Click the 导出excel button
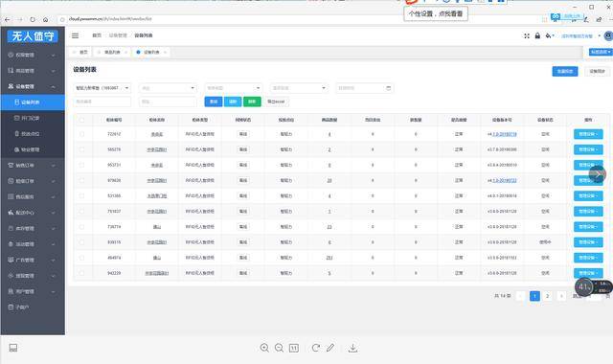Image resolution: width=613 pixels, height=364 pixels. pyautogui.click(x=276, y=102)
